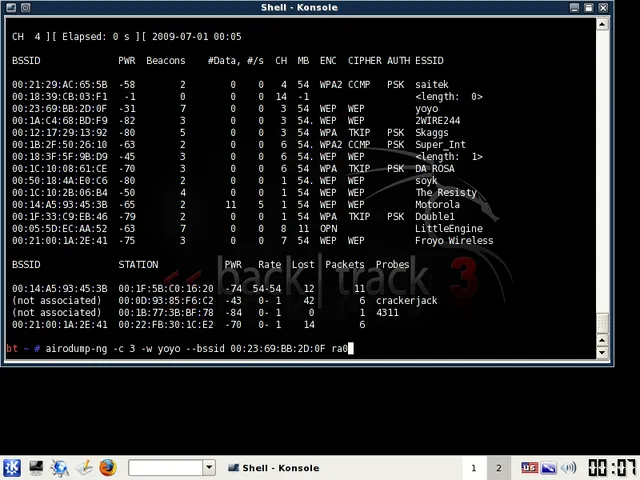Toggle the sticky on-all-desktops titlebar button
This screenshot has height=480, width=640.
(26, 7)
